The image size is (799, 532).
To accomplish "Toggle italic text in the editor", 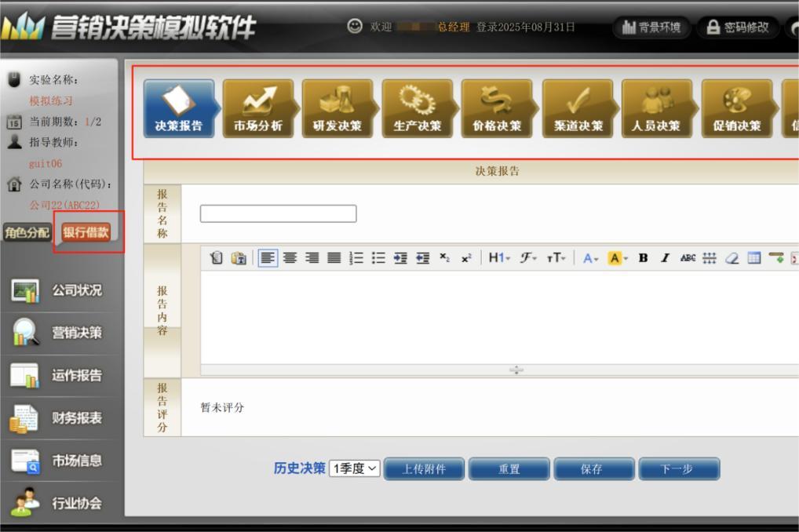I will coord(665,258).
